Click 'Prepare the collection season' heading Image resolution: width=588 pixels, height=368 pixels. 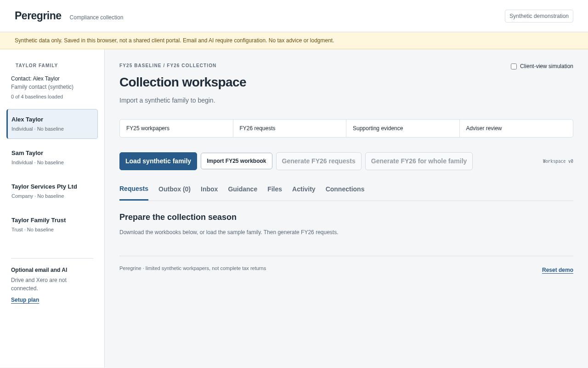(x=178, y=217)
